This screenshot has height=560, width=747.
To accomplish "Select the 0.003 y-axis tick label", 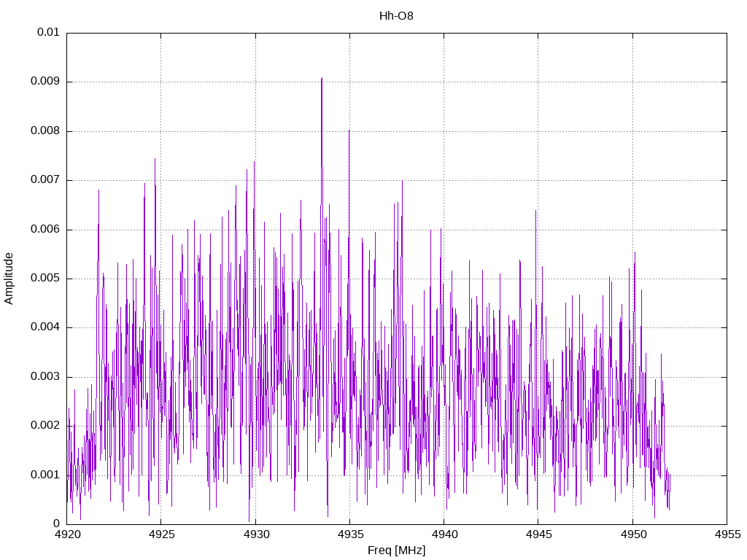I will pyautogui.click(x=45, y=377).
